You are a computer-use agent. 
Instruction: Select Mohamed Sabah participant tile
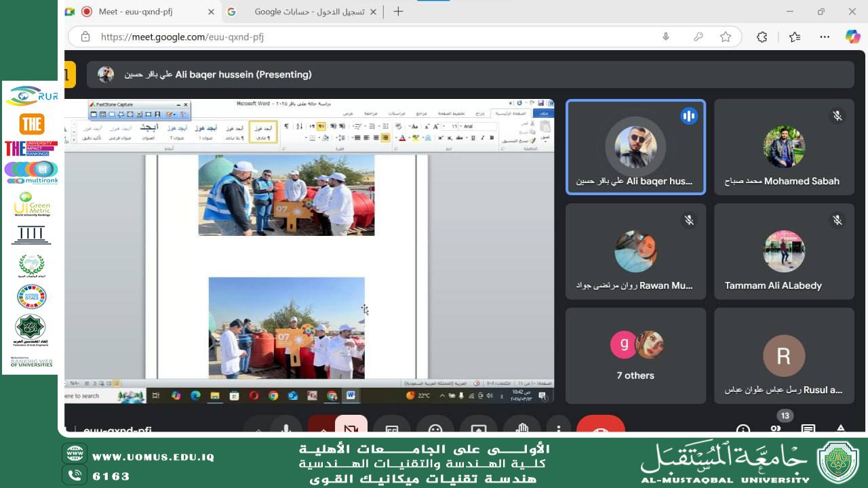pyautogui.click(x=784, y=147)
